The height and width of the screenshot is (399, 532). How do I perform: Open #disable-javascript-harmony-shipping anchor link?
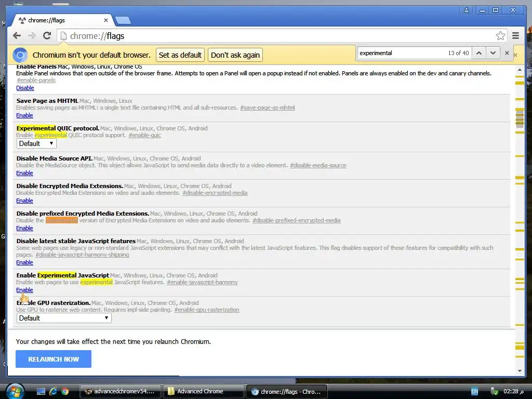click(82, 255)
